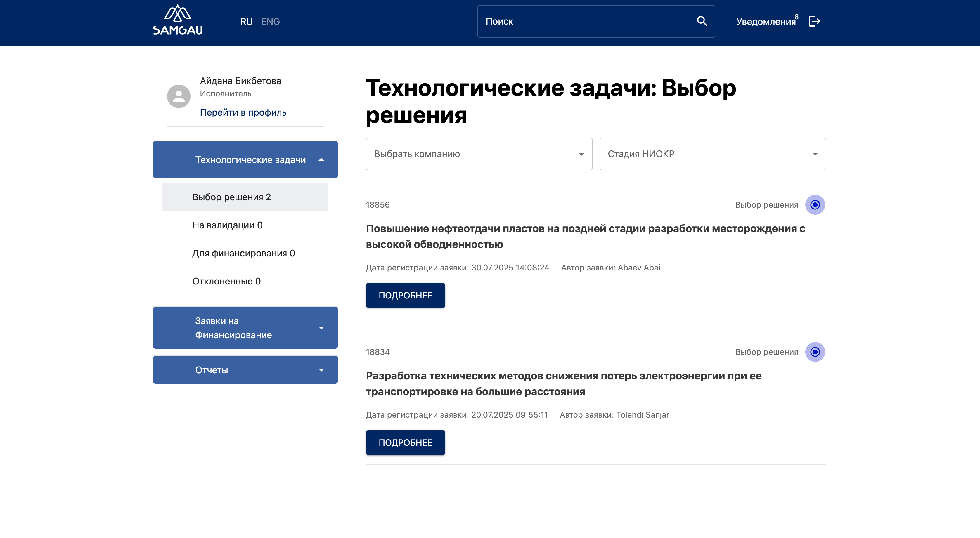The height and width of the screenshot is (538, 980).
Task: Select radio button for task 18834
Action: (x=815, y=352)
